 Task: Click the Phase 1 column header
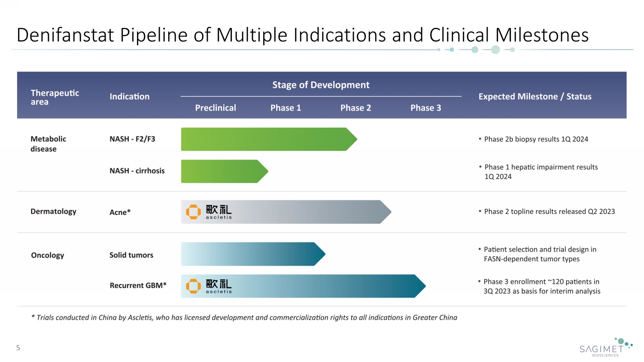pyautogui.click(x=286, y=108)
